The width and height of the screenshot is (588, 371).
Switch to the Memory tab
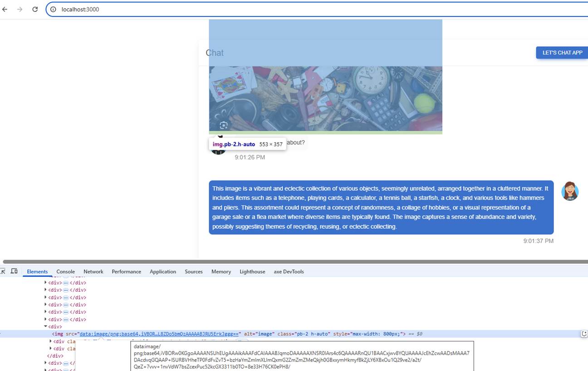pos(221,272)
